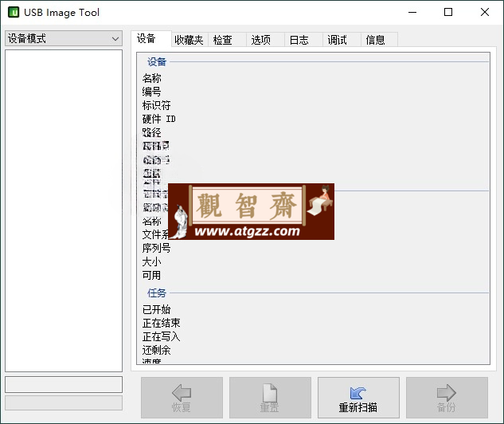Viewport: 504px width, 424px height.
Task: Click the 备份 backup button
Action: 447,398
